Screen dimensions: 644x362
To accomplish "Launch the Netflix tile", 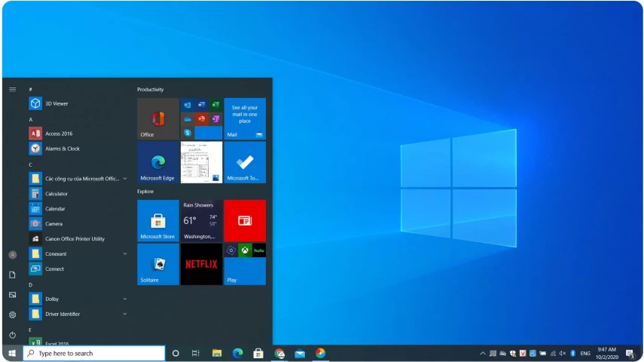I will 201,264.
